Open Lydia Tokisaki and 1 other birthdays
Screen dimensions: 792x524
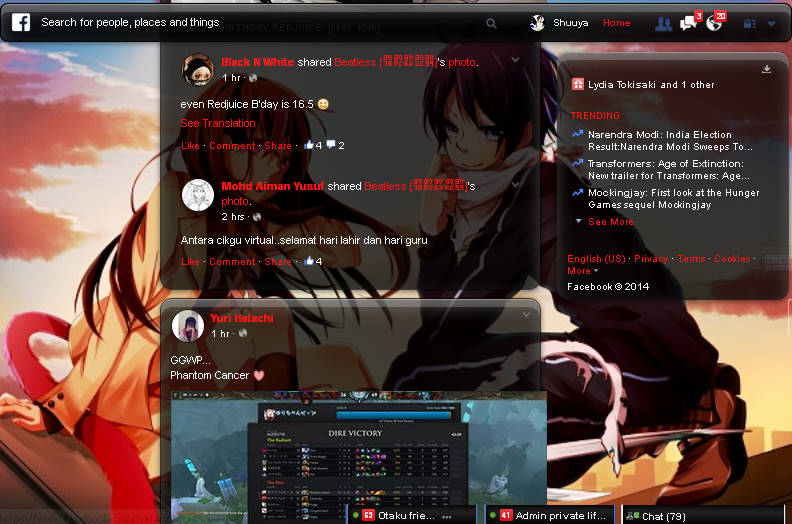pyautogui.click(x=651, y=85)
